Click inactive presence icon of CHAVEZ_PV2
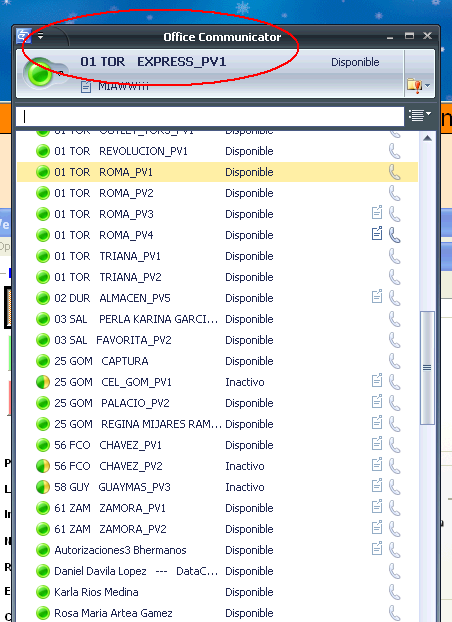This screenshot has width=452, height=622. (x=43, y=466)
